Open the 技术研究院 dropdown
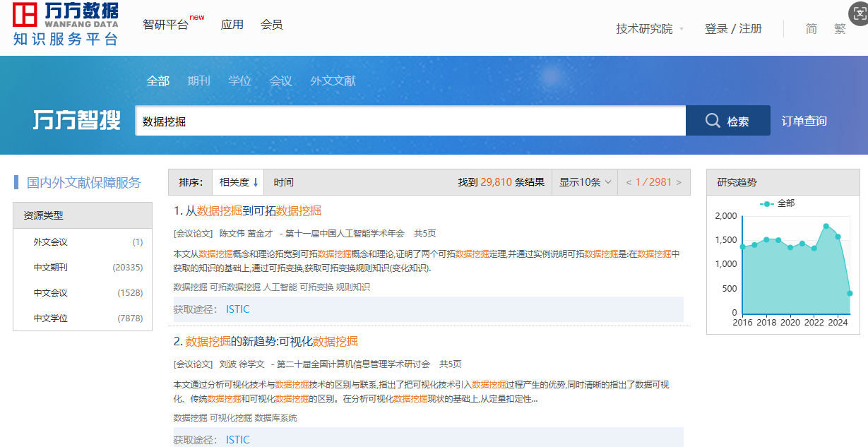The image size is (868, 447). [x=650, y=29]
